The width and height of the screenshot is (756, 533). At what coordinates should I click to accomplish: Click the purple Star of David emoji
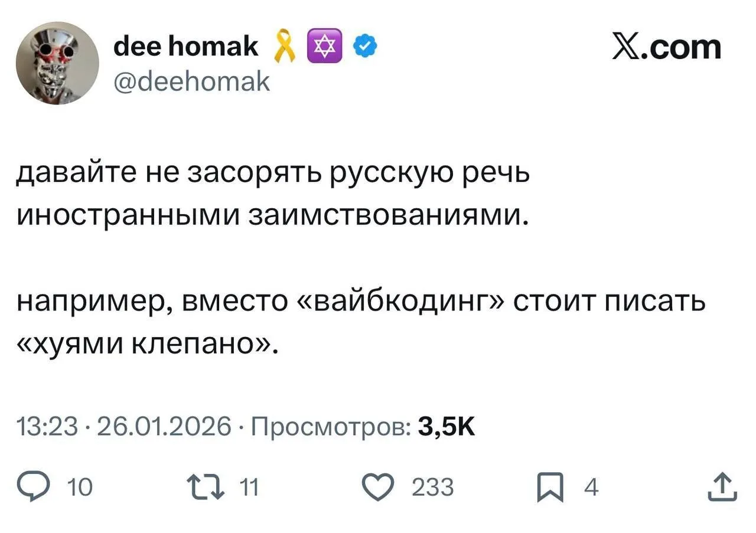(x=324, y=46)
